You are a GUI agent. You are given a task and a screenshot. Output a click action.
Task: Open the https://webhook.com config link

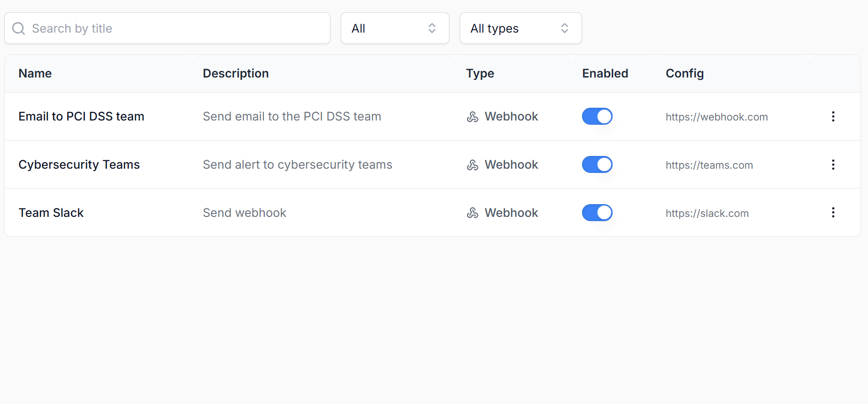click(x=716, y=117)
